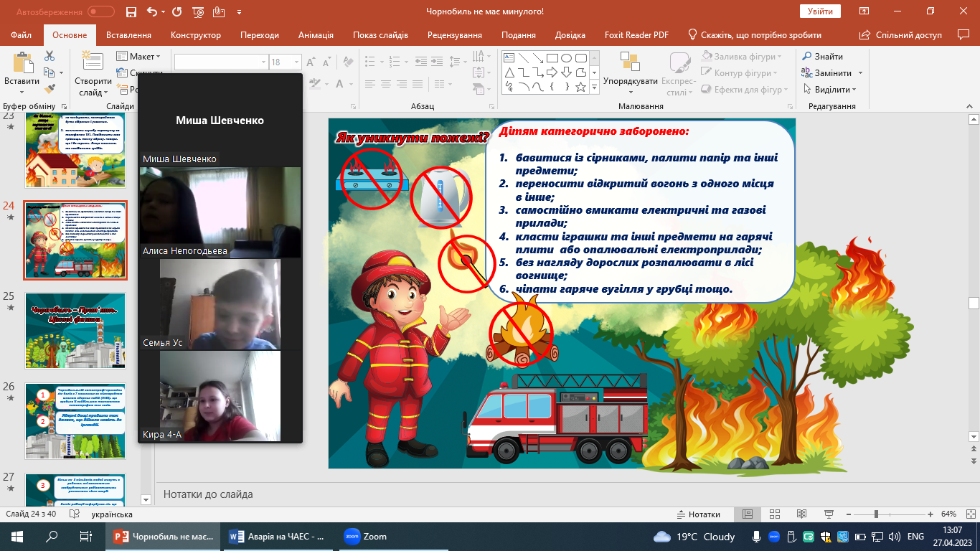Screen dimensions: 980x551
Task: Click the Find (Знайти) magnifier button
Action: [823, 56]
